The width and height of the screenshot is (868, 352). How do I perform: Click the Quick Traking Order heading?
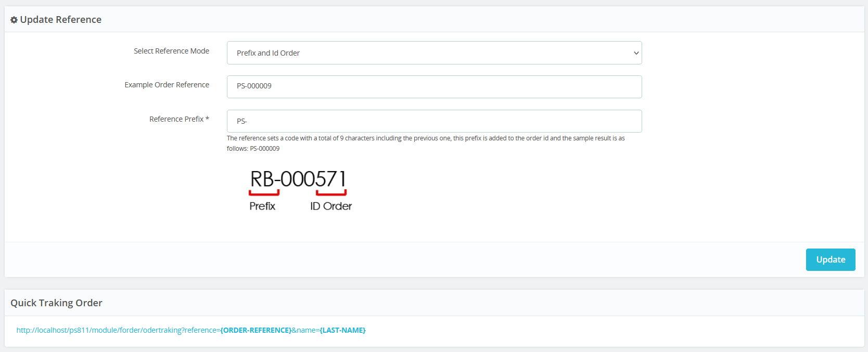[x=56, y=303]
